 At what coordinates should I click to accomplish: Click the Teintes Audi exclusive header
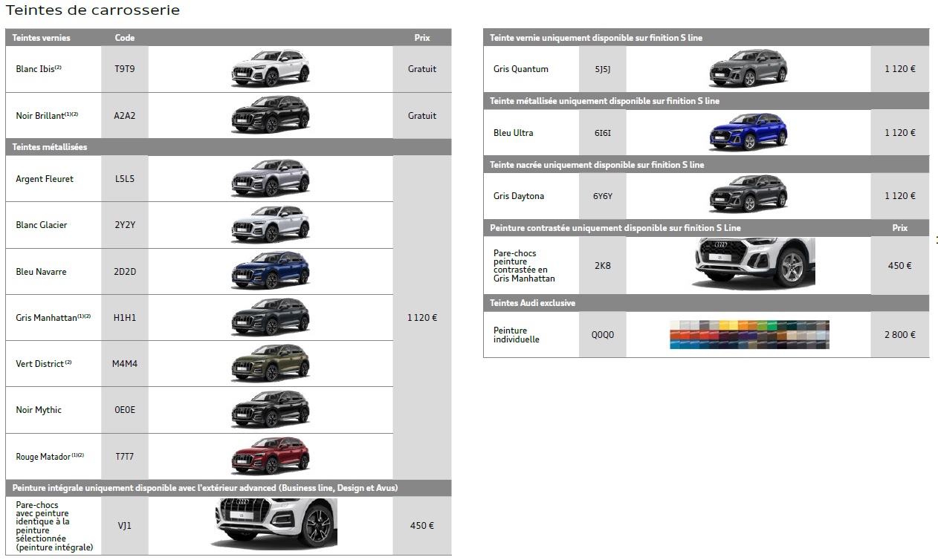706,303
